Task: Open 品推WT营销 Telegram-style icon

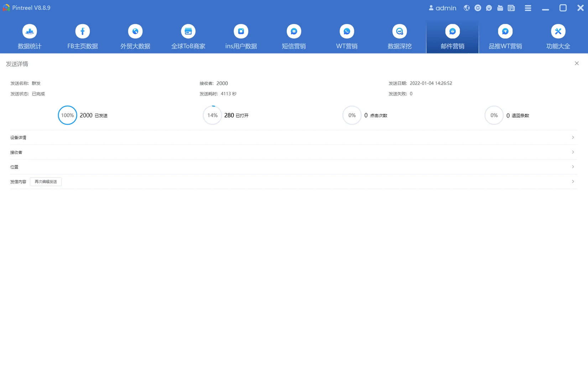Action: coord(505,31)
